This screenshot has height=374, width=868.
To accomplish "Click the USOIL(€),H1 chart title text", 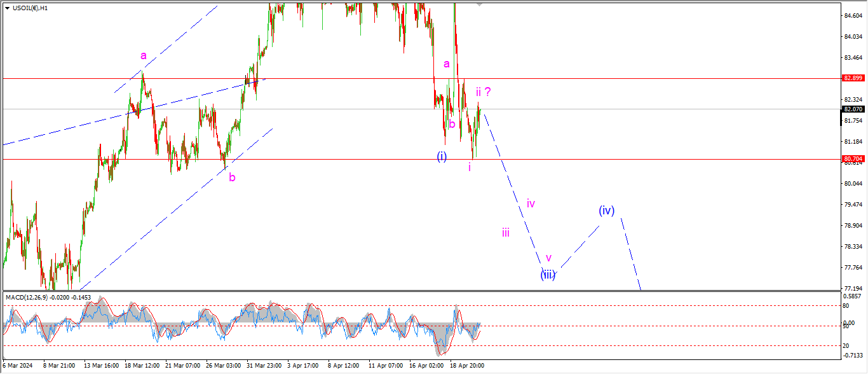I will click(31, 8).
